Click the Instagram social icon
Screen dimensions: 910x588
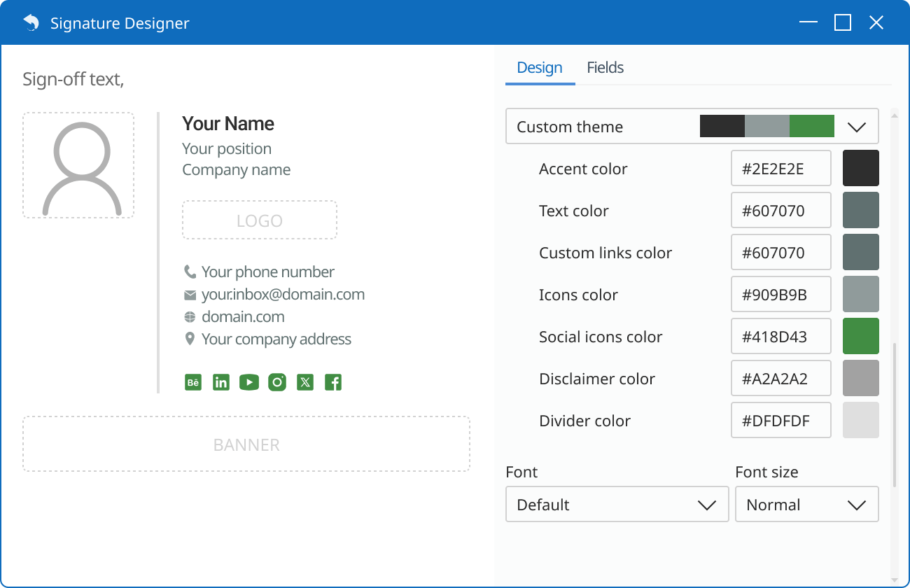click(x=276, y=382)
